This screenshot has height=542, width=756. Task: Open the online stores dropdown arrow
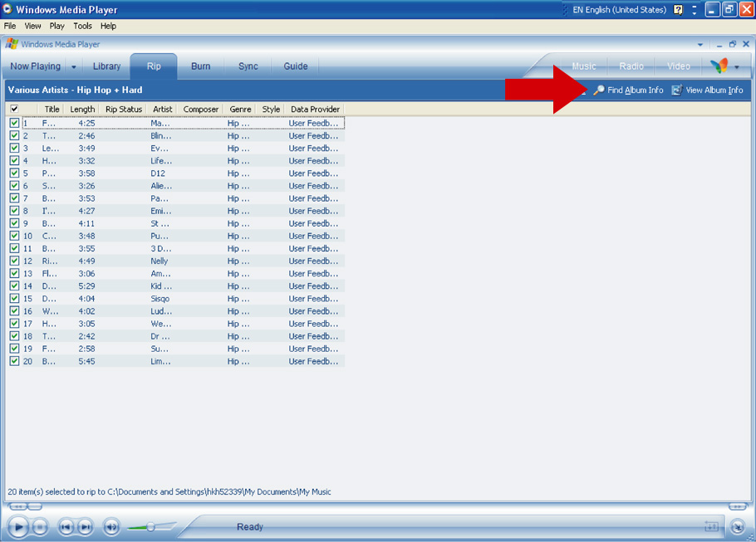[x=737, y=67]
